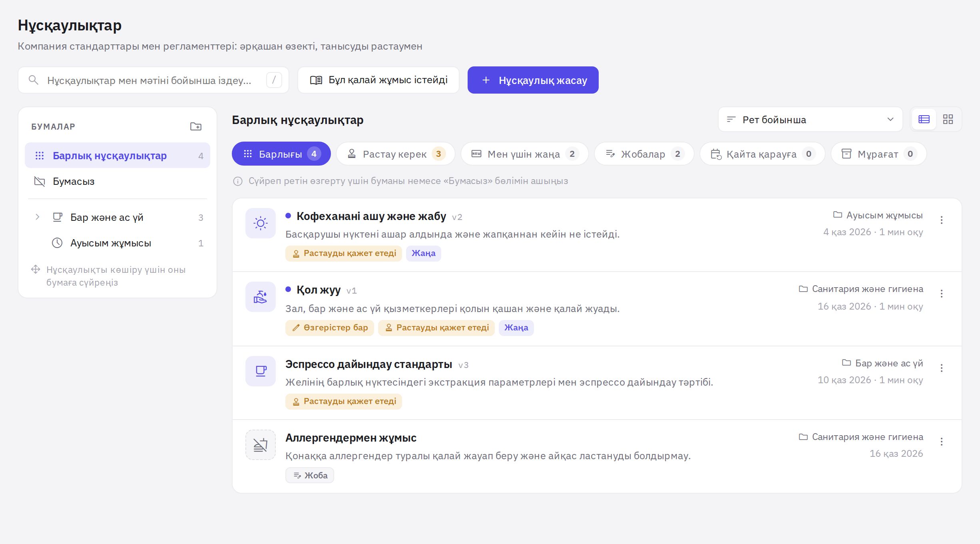This screenshot has height=544, width=980.
Task: Switch to list view layout
Action: click(x=924, y=119)
